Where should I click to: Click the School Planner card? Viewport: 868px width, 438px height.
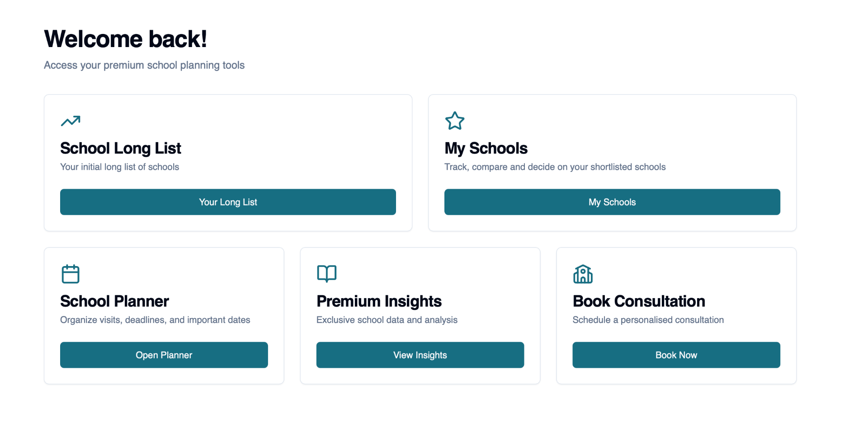(x=164, y=315)
